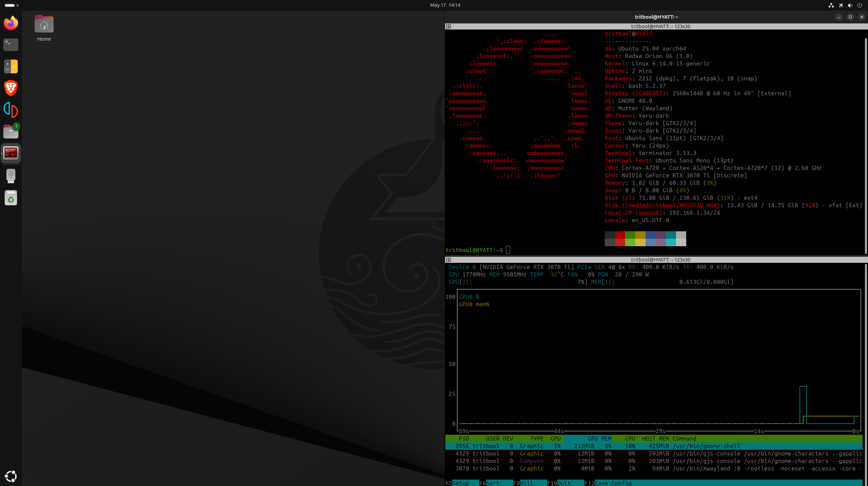
Task: Click F12 Save Config in nvtop
Action: [608, 483]
